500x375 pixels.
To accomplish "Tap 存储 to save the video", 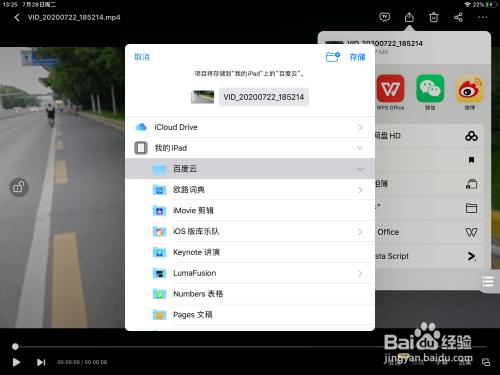I will click(357, 57).
